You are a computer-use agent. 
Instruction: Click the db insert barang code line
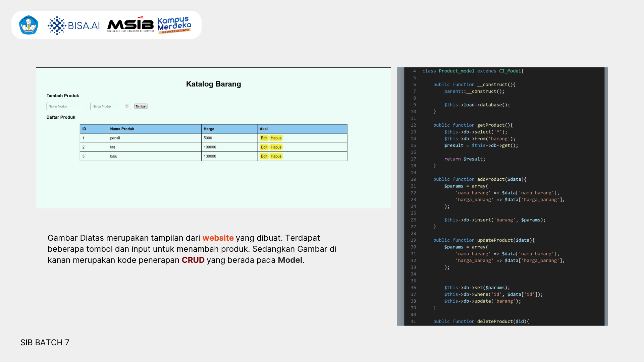[x=495, y=220]
